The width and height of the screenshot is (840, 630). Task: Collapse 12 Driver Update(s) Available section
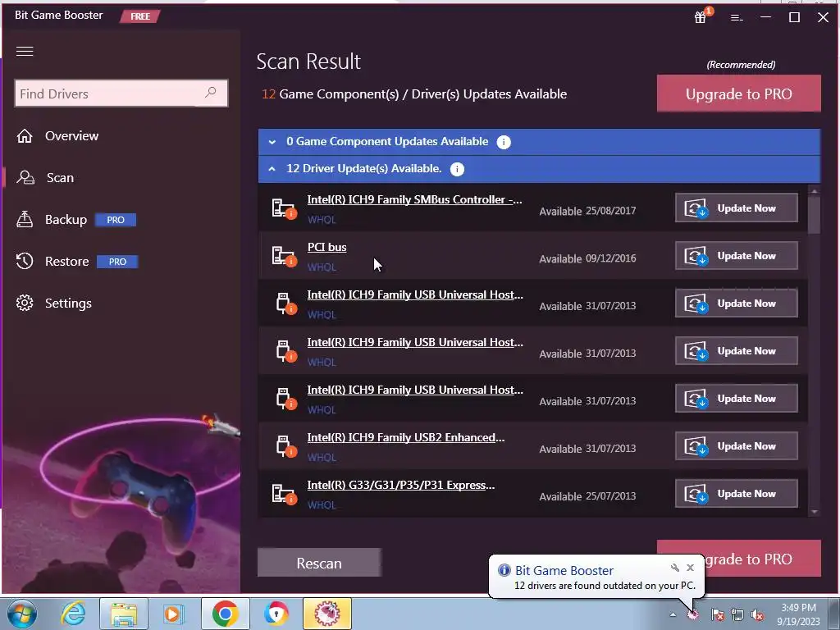(539, 169)
